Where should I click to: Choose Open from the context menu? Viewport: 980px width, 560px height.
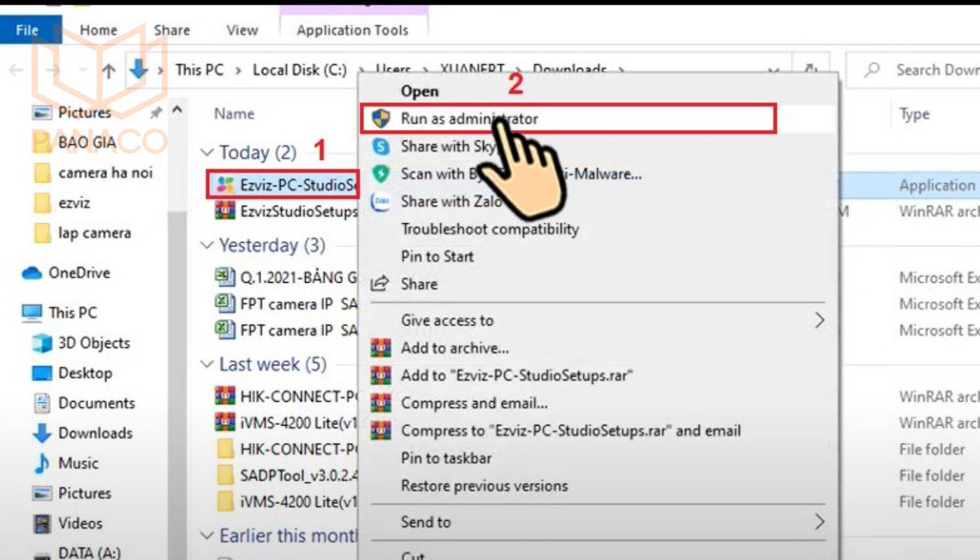click(420, 91)
